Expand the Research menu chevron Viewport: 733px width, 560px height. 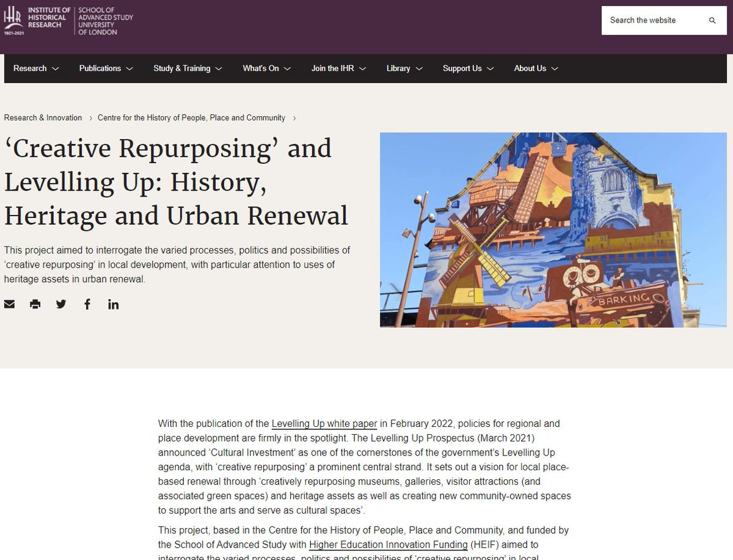[x=56, y=69]
